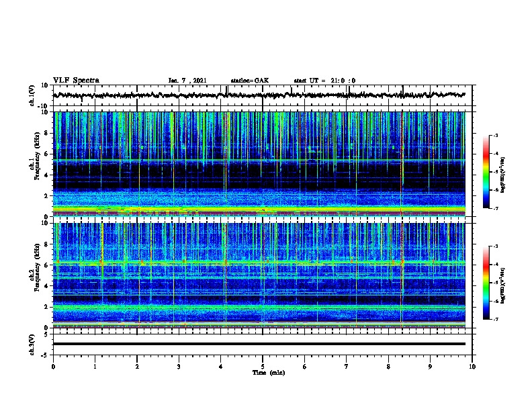Screen dimensions: 532x411
Task: Click the "8" tick on the Time axis
Action: coord(388,367)
